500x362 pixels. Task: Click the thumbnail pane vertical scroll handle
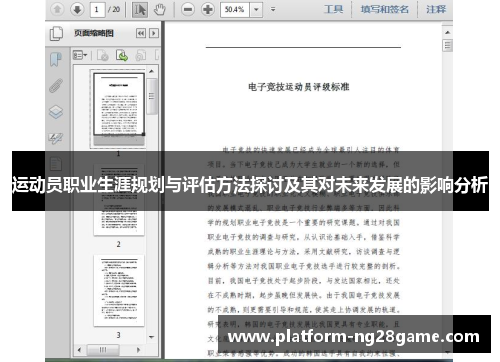pyautogui.click(x=152, y=97)
